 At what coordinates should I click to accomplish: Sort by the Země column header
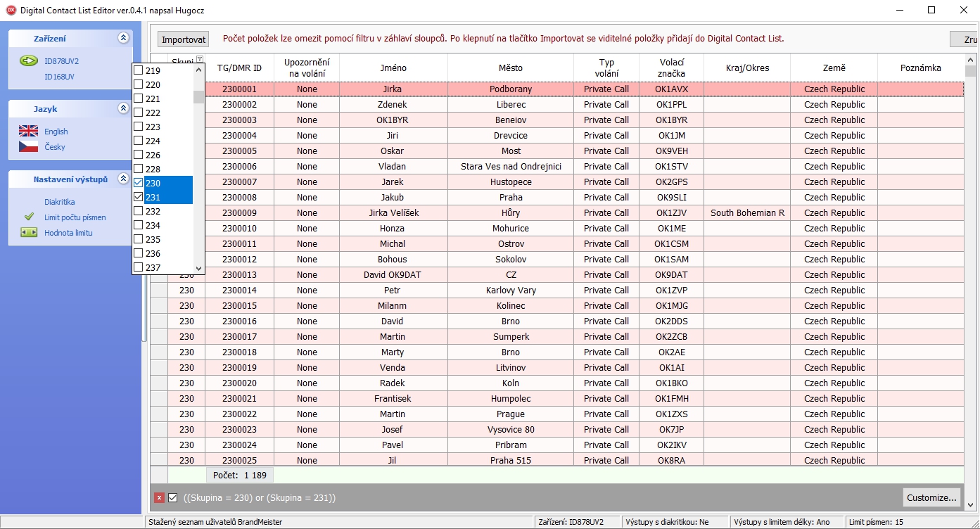(834, 68)
